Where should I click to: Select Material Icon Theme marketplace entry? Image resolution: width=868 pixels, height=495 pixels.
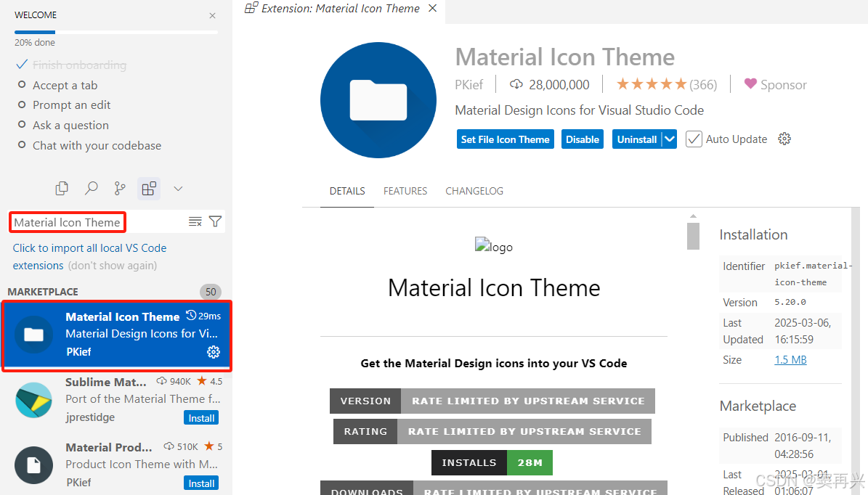[116, 335]
